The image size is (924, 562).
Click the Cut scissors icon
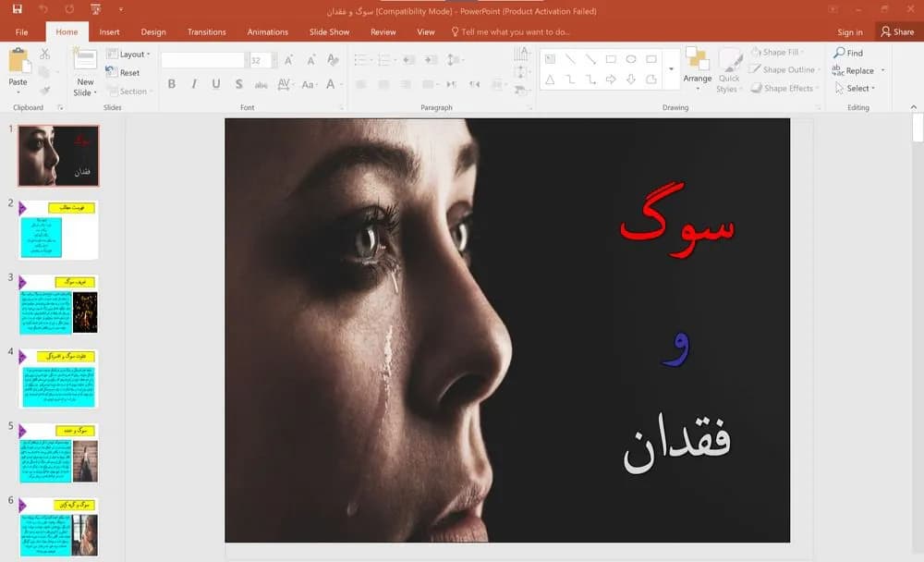44,55
